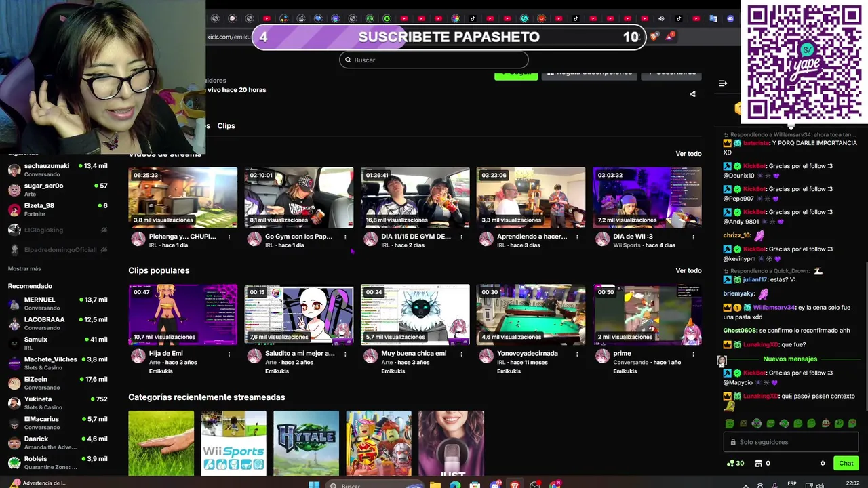
Task: Open recommended channel Robleis
Action: [57, 462]
